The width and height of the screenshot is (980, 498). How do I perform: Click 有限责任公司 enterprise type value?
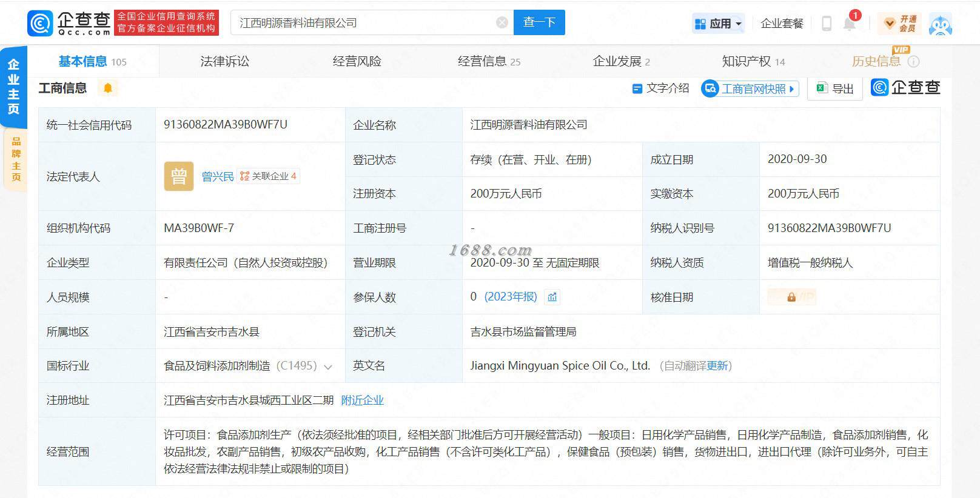coord(246,263)
